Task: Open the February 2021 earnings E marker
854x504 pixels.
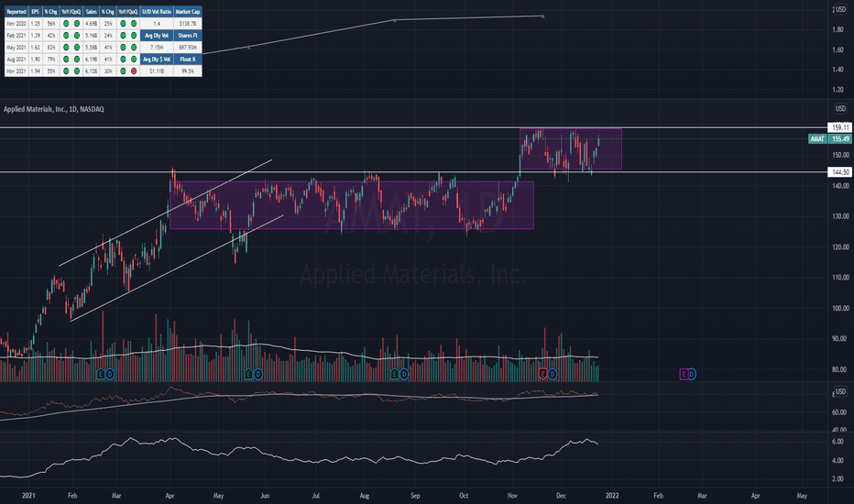Action: click(101, 374)
